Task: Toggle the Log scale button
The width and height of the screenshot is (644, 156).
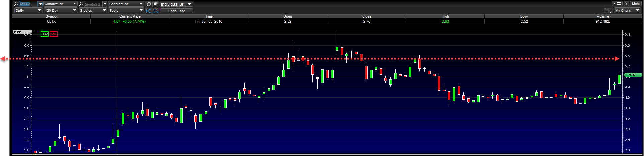Action: pos(608,11)
